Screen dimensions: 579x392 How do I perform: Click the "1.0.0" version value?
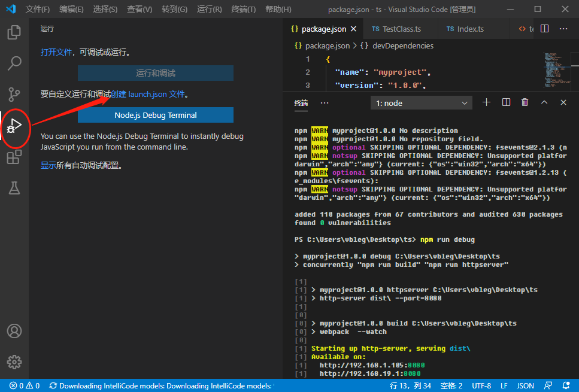(x=405, y=85)
